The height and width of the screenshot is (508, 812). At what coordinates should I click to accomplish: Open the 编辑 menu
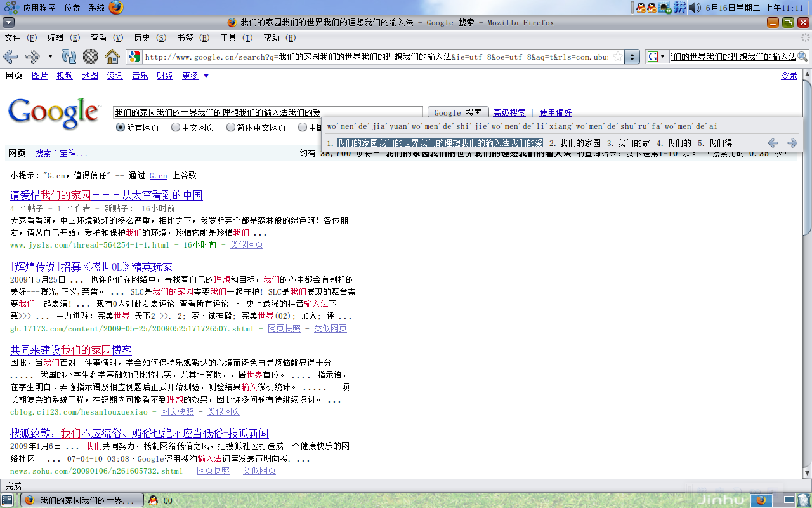(x=63, y=37)
